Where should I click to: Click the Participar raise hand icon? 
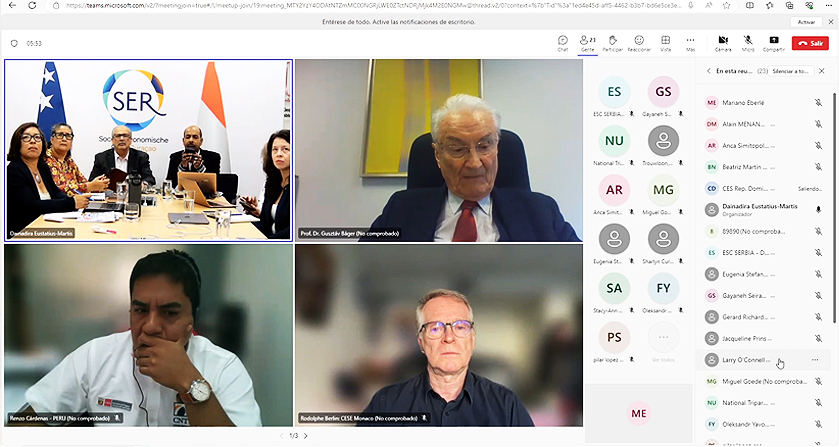(x=613, y=43)
